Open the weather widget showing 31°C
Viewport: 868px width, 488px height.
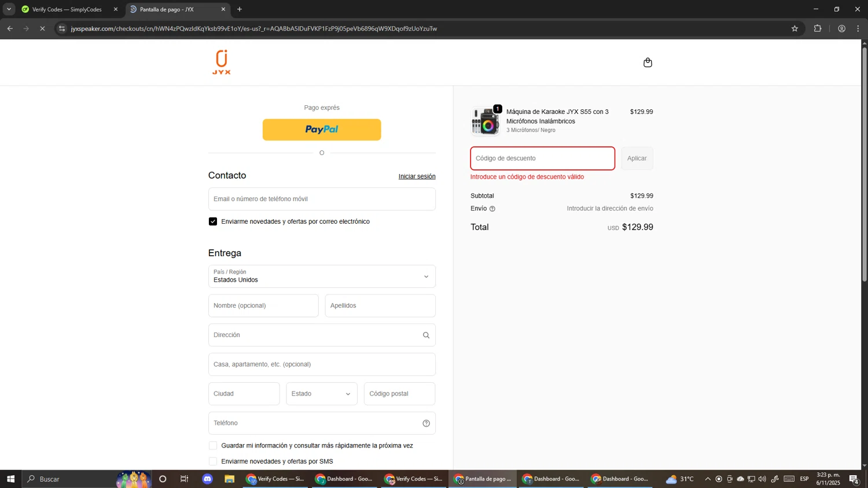tap(680, 479)
